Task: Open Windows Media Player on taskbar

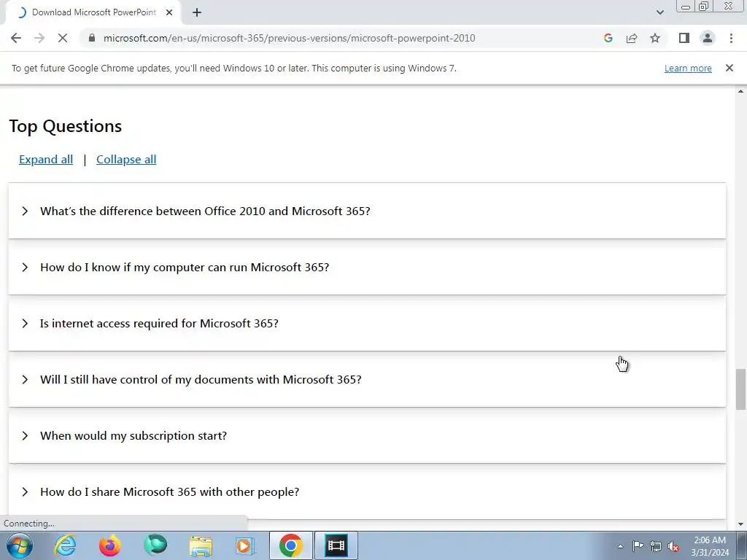Action: click(245, 545)
